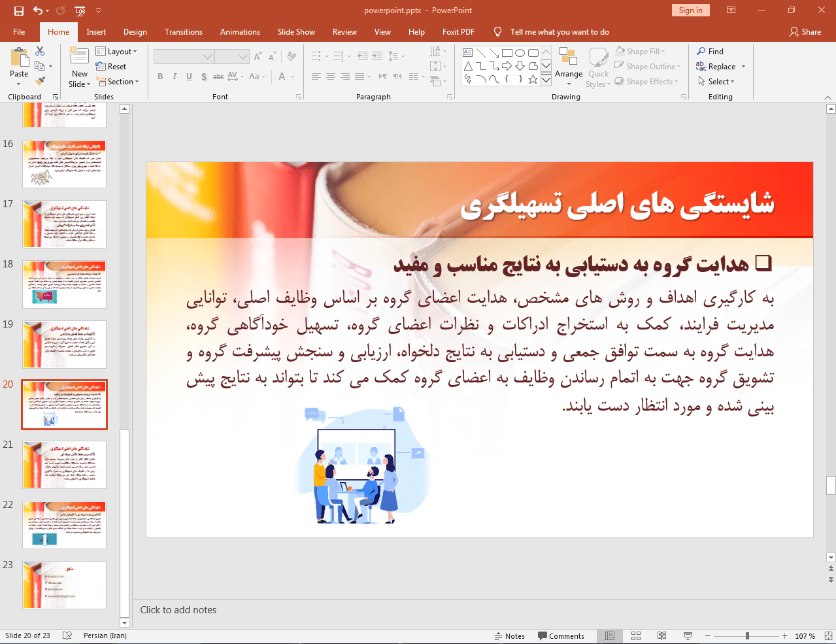The image size is (836, 644).
Task: Increase list indent level
Action: (x=377, y=56)
